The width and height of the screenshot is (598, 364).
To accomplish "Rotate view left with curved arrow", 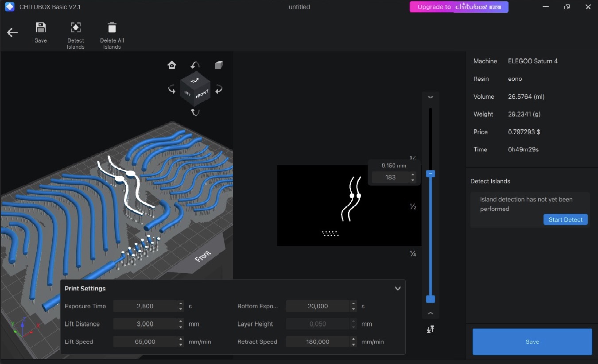I will pos(172,89).
